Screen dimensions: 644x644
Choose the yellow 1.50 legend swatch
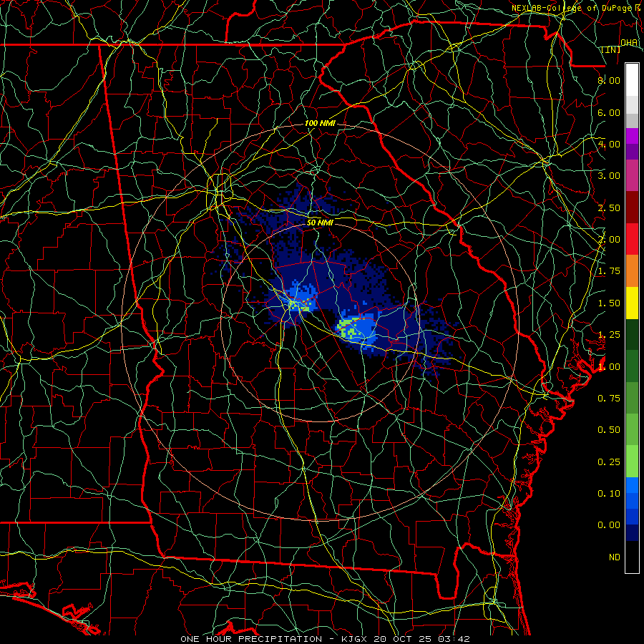[x=632, y=303]
